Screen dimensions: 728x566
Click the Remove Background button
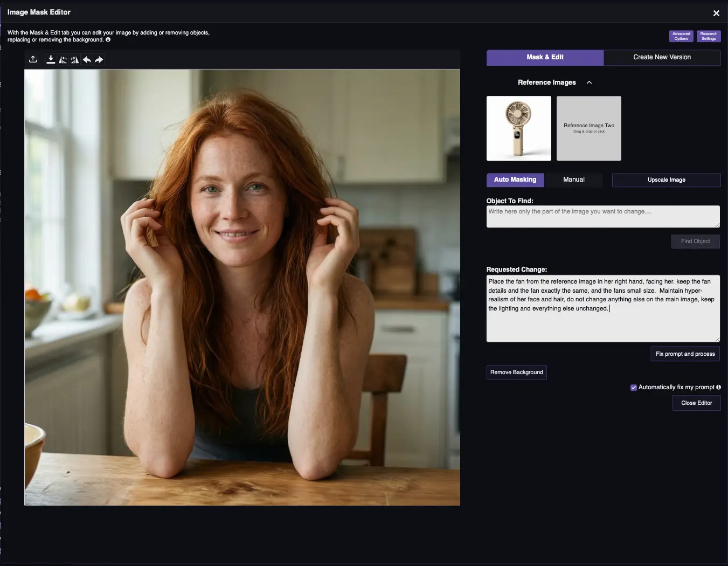pos(516,372)
